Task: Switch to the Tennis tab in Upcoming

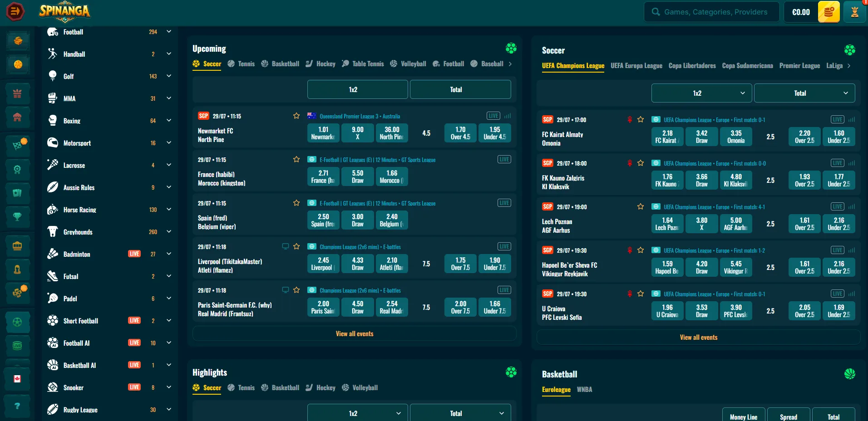Action: [241, 64]
